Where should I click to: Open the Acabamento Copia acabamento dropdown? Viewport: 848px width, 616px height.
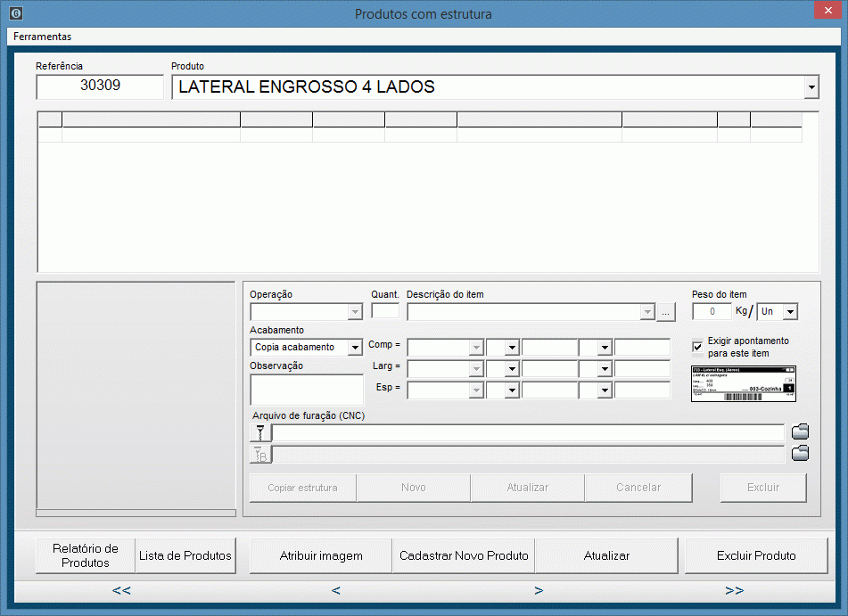(x=355, y=347)
